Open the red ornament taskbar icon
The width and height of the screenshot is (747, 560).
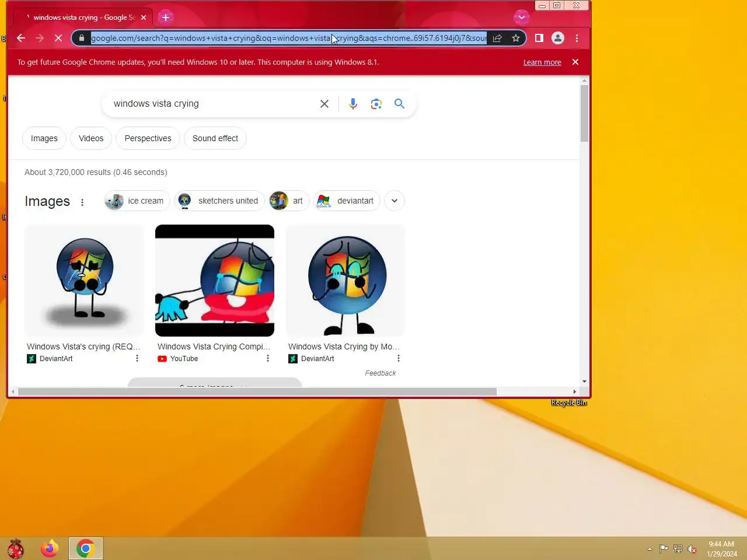pos(16,549)
